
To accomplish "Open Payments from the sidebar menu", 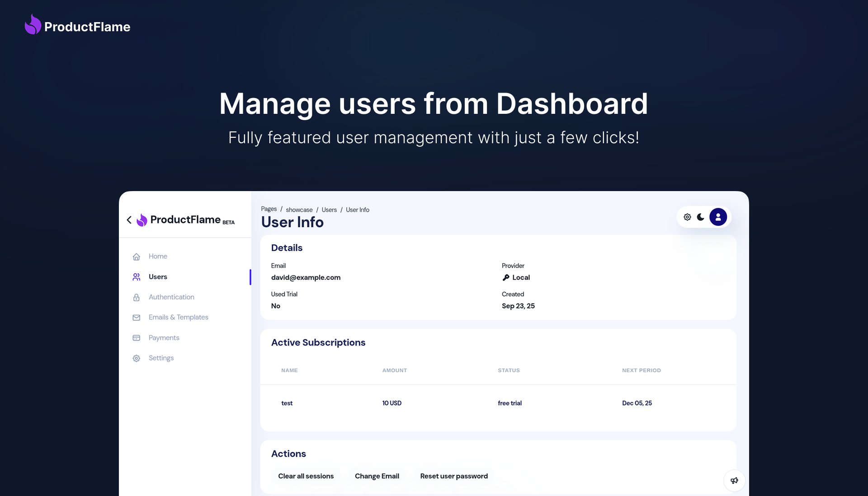I will click(164, 337).
